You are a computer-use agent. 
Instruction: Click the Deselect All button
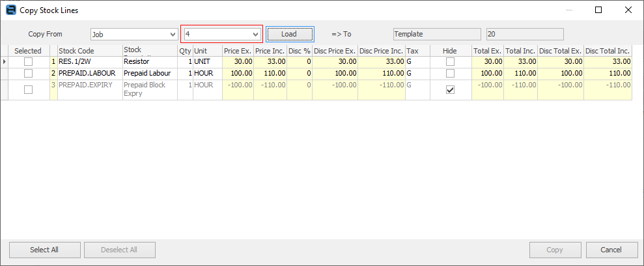pyautogui.click(x=120, y=250)
